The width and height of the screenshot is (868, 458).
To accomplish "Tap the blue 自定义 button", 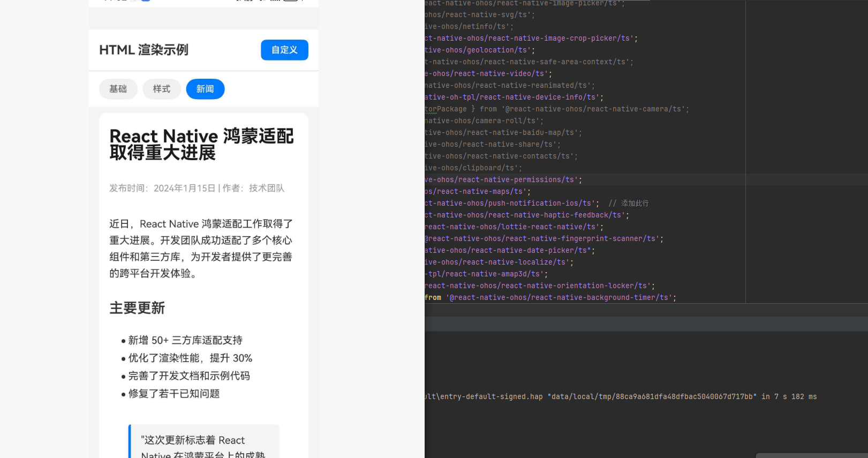I will pos(284,50).
